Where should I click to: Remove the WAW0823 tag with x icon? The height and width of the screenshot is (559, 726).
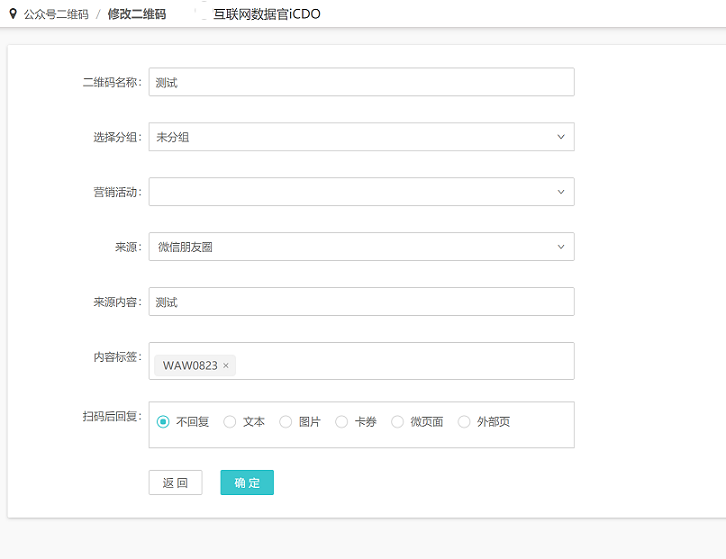[x=226, y=366]
